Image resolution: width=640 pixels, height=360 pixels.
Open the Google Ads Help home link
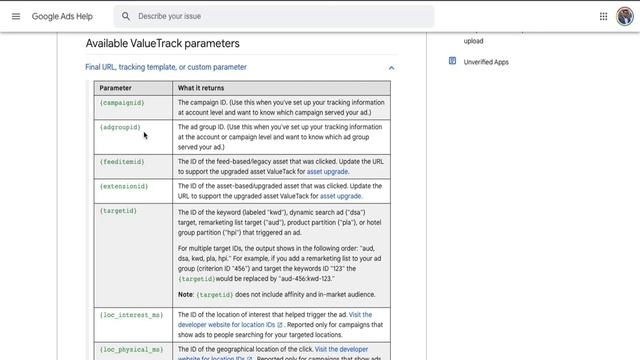(x=62, y=16)
